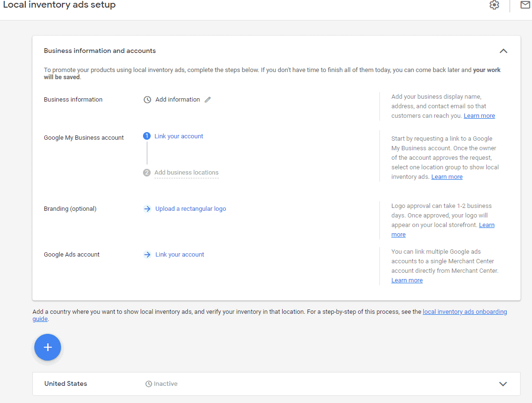Click step 1 circle for Google My Business
532x403 pixels.
[x=146, y=136]
